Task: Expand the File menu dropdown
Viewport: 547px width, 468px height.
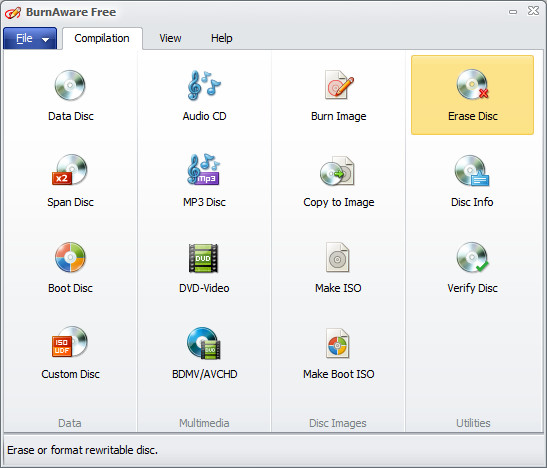Action: [30, 38]
